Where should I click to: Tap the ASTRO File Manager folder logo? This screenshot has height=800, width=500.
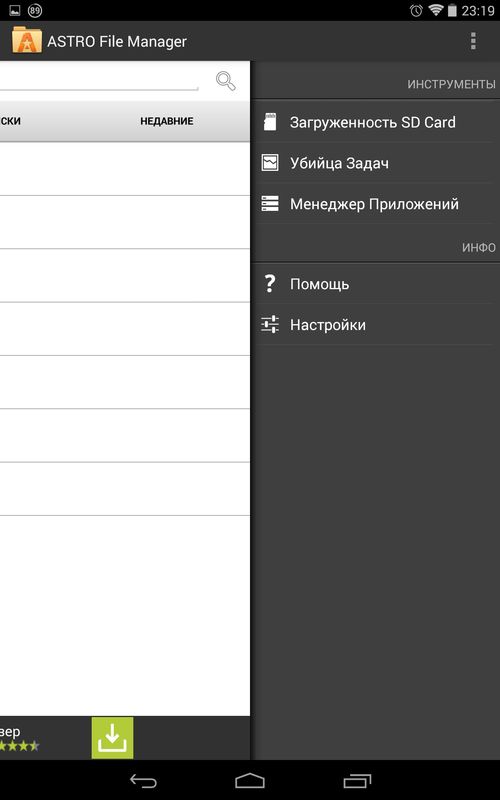click(27, 40)
